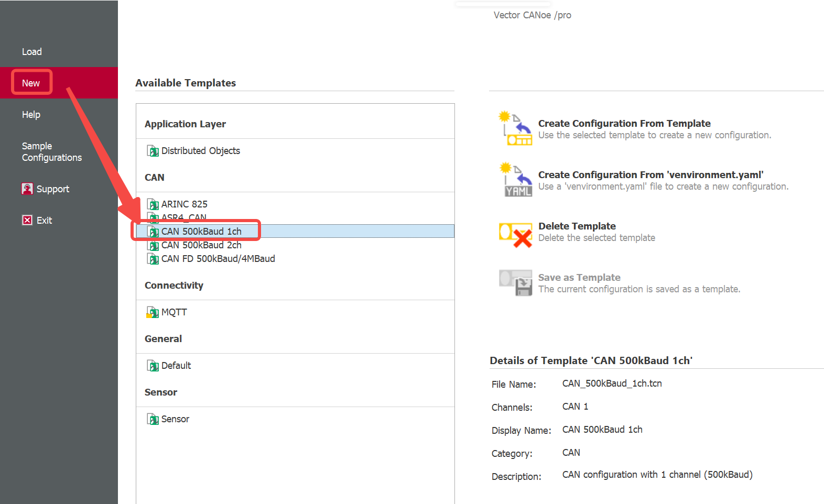Select CAN 500kBaud 1ch template
The width and height of the screenshot is (824, 504).
(201, 232)
